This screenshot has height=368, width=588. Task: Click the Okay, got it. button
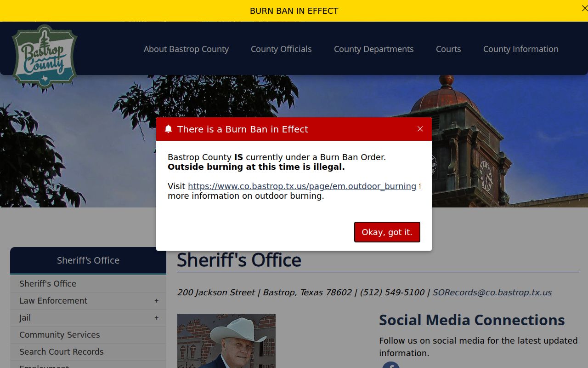click(x=387, y=232)
